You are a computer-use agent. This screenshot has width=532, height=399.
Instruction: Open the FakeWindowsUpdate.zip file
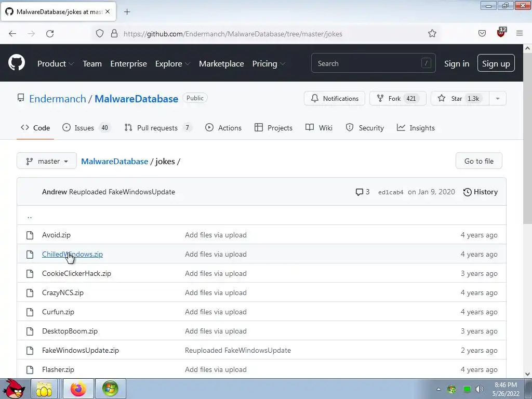(81, 351)
